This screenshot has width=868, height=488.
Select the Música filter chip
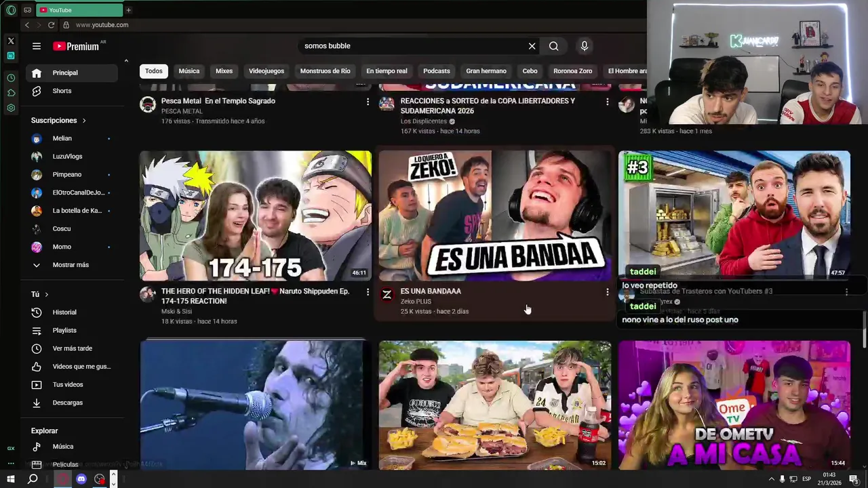click(x=189, y=71)
